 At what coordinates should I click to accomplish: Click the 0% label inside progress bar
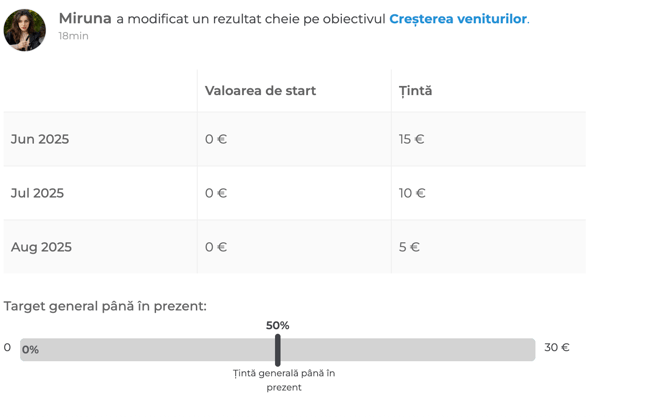(x=30, y=350)
